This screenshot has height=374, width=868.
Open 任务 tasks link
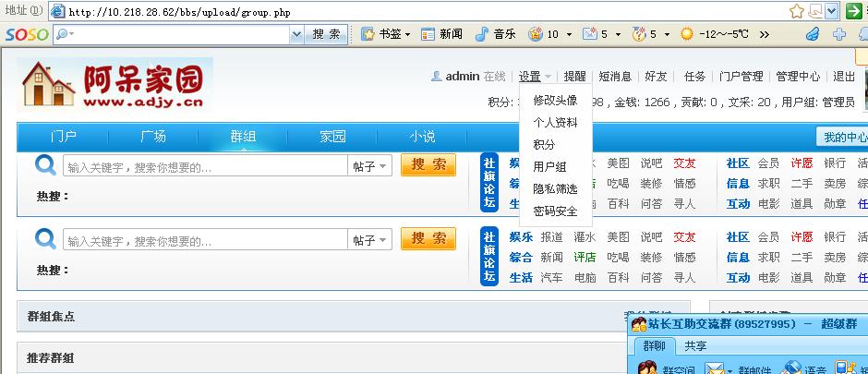click(694, 77)
